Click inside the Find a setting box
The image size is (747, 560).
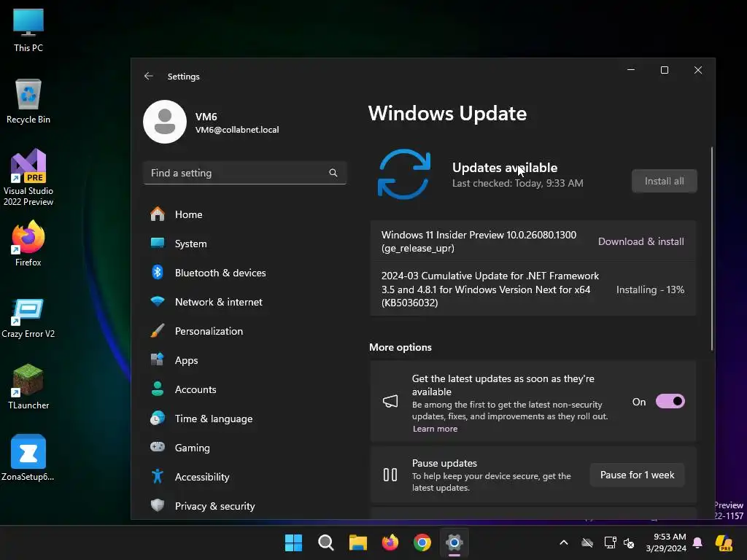[244, 173]
